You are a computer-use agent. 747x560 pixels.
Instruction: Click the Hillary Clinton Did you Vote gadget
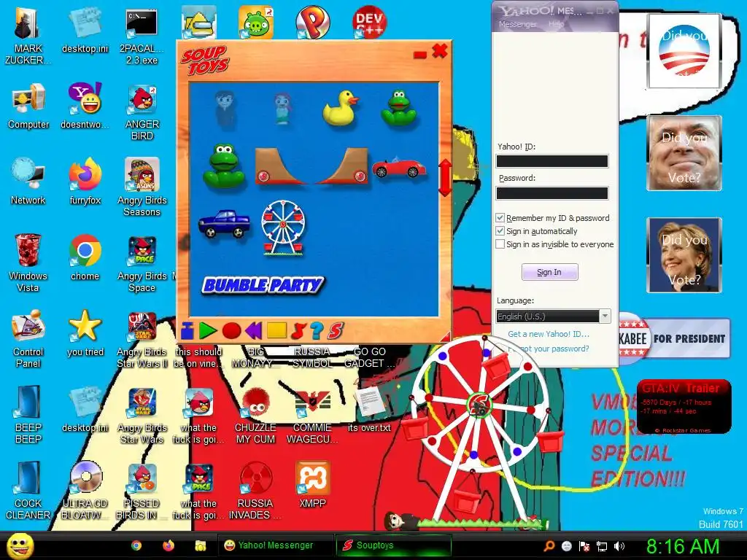click(684, 255)
